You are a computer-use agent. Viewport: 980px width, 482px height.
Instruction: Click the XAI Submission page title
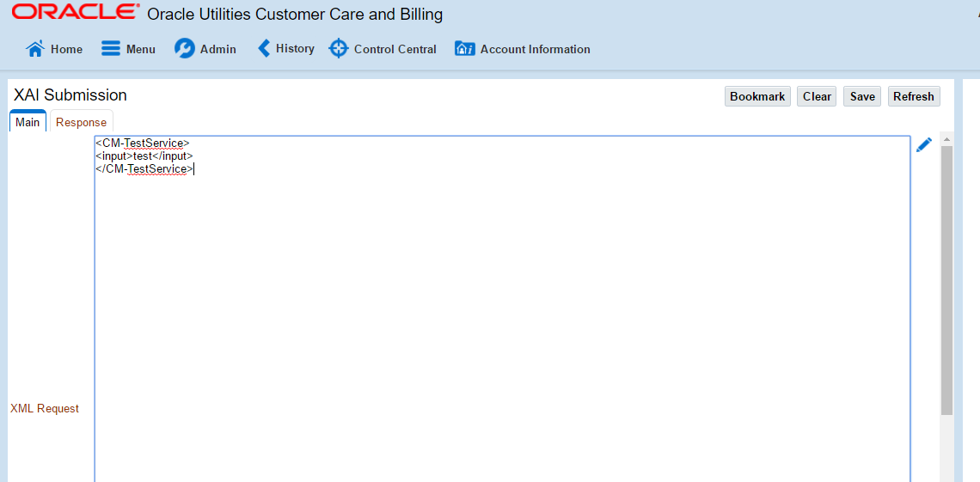coord(70,95)
